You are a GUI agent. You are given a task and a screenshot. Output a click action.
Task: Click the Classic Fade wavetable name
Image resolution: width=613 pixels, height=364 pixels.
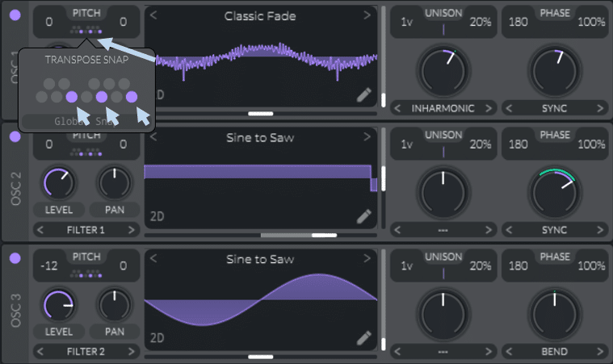[x=260, y=16]
